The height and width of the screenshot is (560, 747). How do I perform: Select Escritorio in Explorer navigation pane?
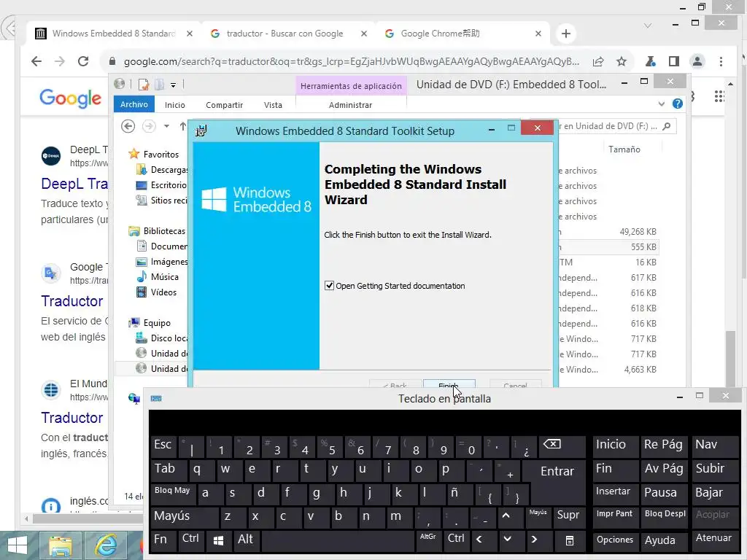(x=169, y=185)
